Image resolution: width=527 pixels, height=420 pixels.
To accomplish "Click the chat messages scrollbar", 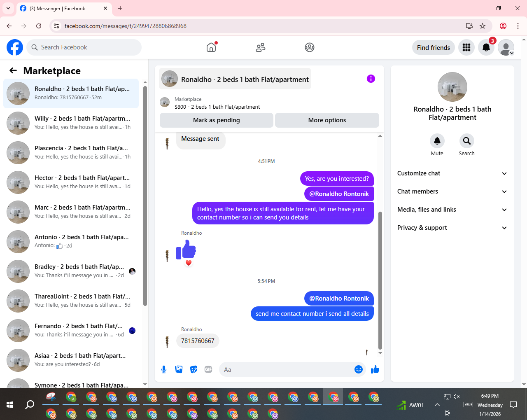I will point(380,280).
